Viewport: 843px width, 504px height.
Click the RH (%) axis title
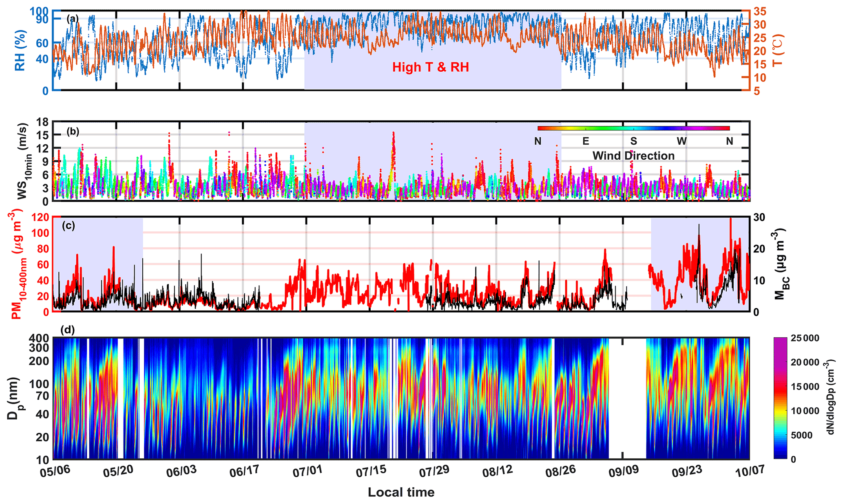pos(20,50)
